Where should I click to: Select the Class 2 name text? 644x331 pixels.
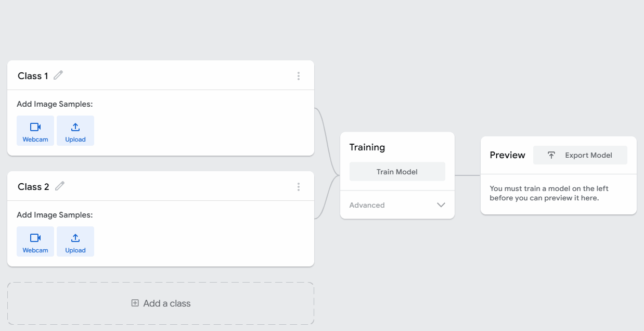(x=33, y=187)
